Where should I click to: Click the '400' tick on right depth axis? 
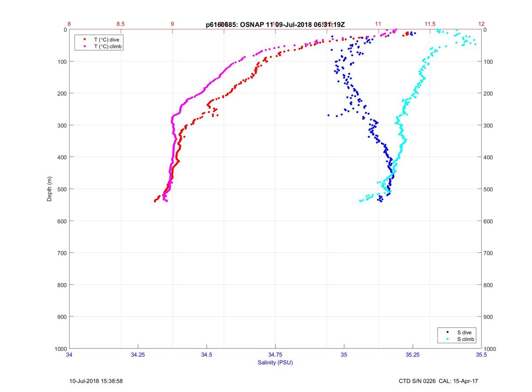tap(488, 157)
